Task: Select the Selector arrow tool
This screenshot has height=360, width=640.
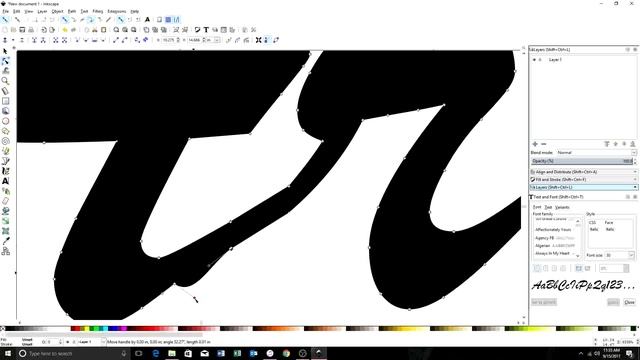Action: point(5,51)
